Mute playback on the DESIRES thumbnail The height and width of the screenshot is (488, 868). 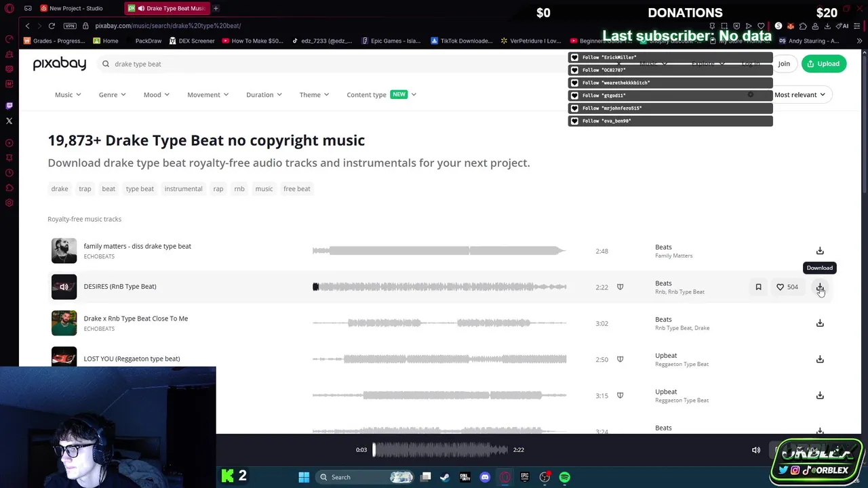(64, 287)
